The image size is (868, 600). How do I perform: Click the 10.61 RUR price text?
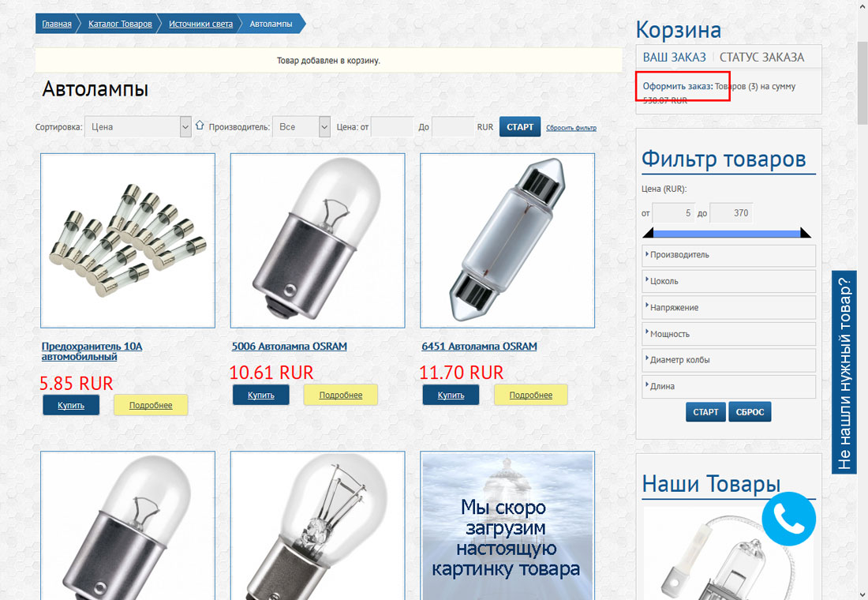point(271,373)
